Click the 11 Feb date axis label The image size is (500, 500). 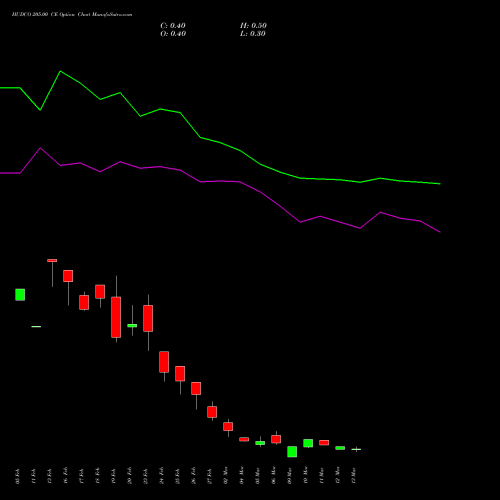pos(34,476)
